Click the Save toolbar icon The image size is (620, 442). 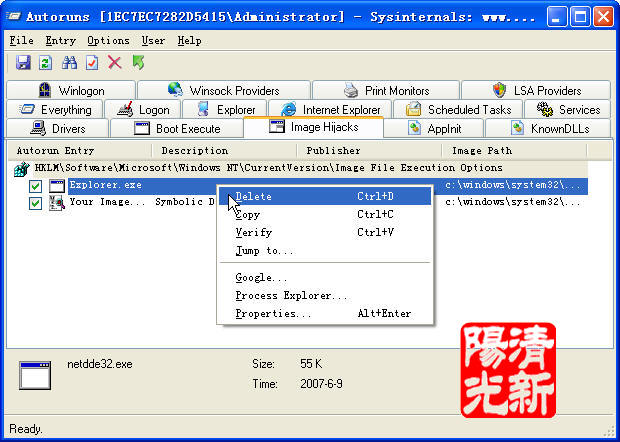pyautogui.click(x=23, y=62)
